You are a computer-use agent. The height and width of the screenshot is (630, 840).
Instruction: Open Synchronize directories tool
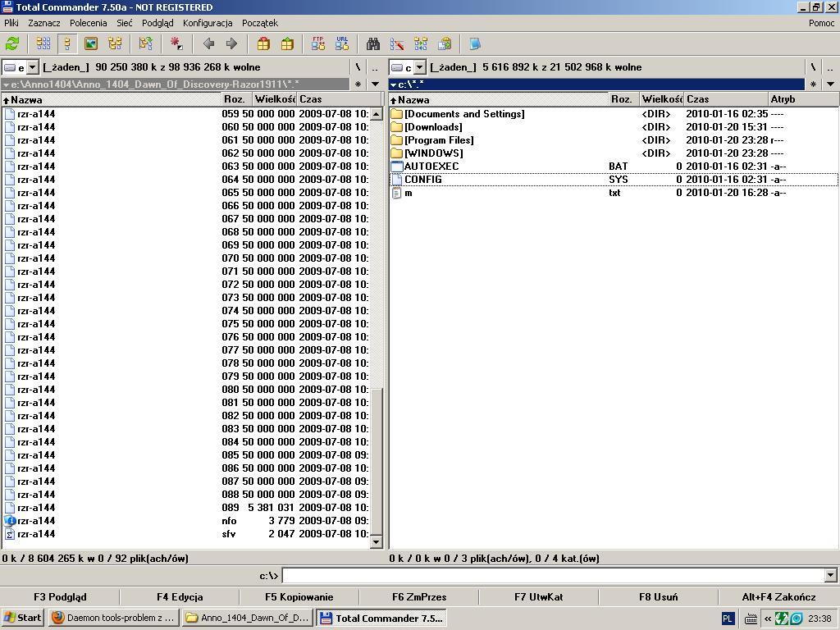(x=421, y=44)
